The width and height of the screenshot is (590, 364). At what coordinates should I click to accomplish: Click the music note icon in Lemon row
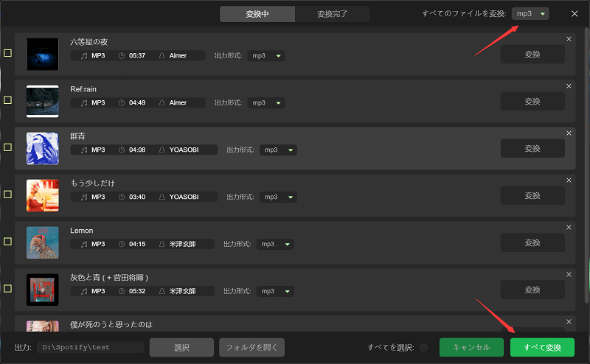pyautogui.click(x=84, y=244)
